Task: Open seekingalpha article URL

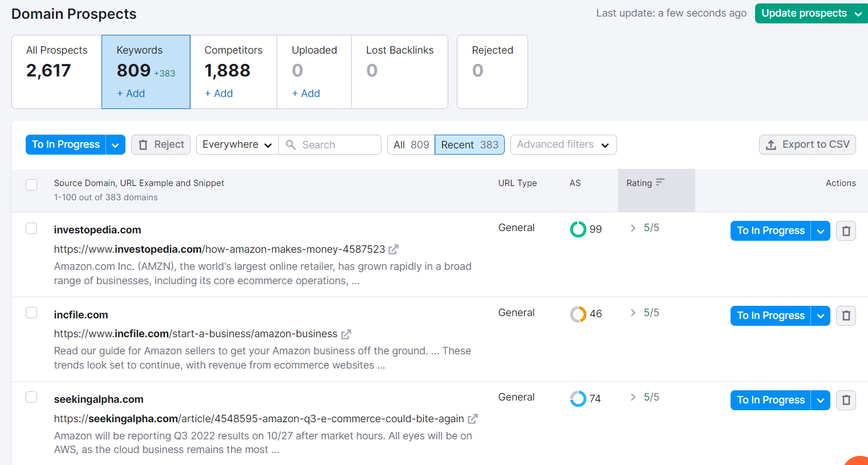Action: [259, 419]
